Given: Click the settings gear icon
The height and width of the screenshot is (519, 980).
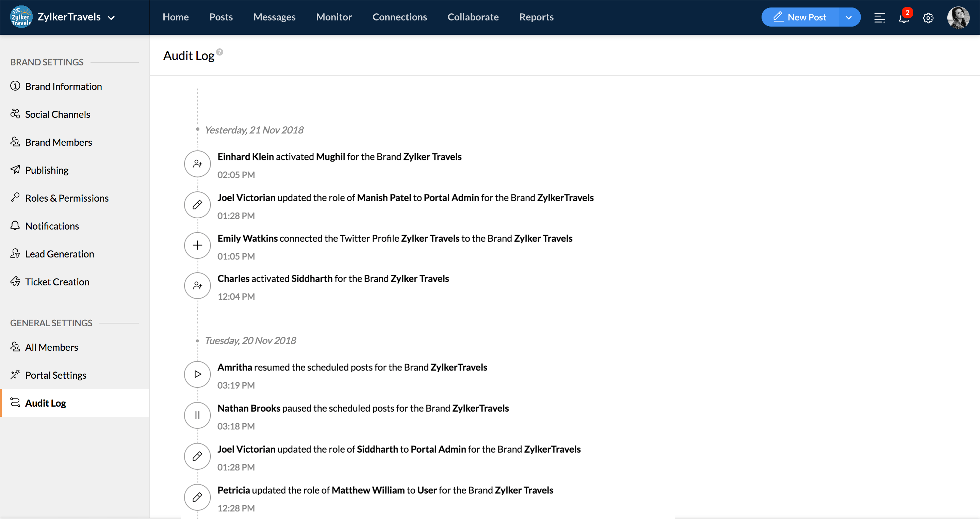Looking at the screenshot, I should pyautogui.click(x=928, y=18).
